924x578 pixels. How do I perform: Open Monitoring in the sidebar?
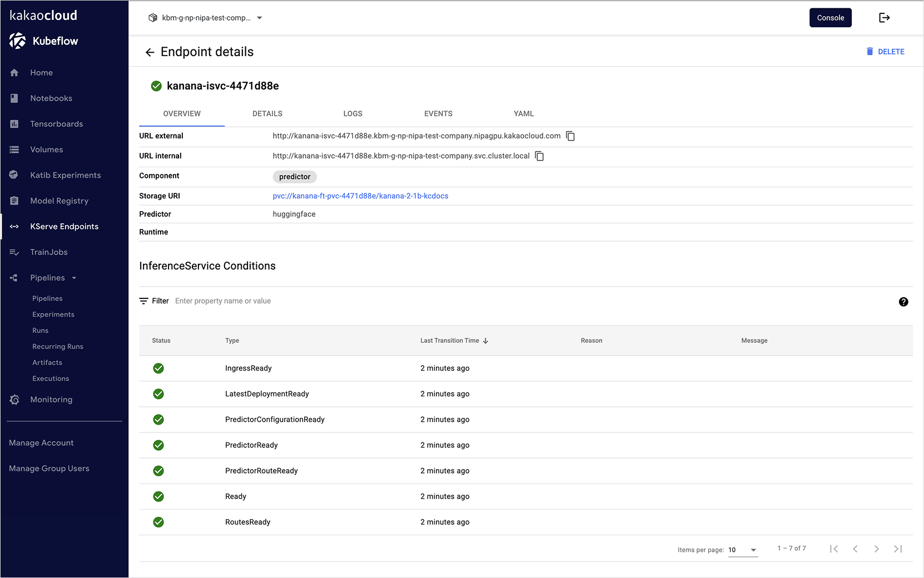click(51, 400)
